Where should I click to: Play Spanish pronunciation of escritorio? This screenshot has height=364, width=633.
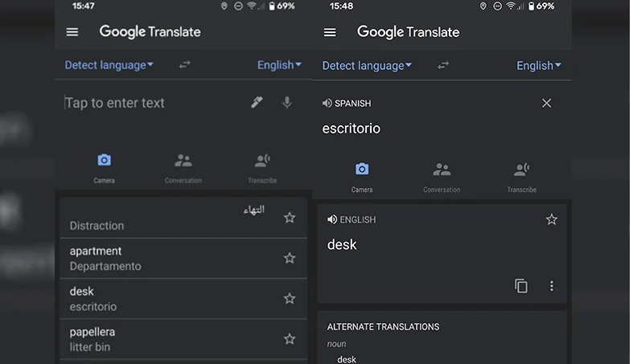point(327,104)
